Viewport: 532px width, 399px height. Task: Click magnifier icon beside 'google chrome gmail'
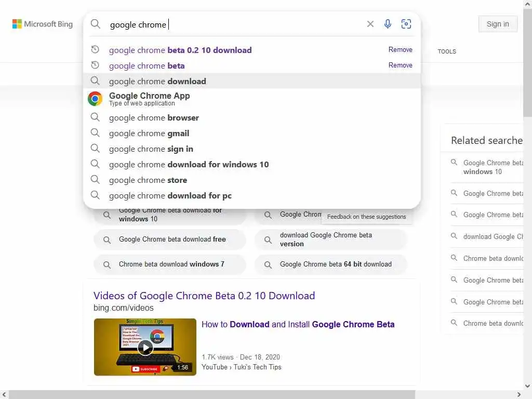pos(96,133)
